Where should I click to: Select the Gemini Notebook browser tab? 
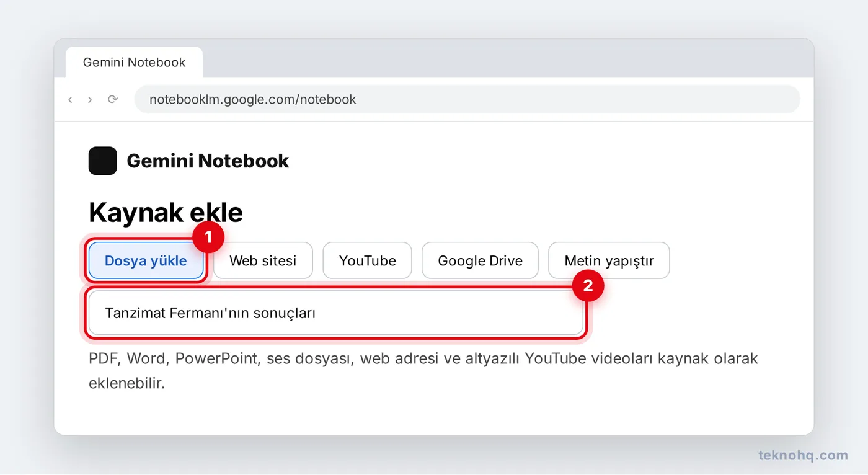coord(134,62)
